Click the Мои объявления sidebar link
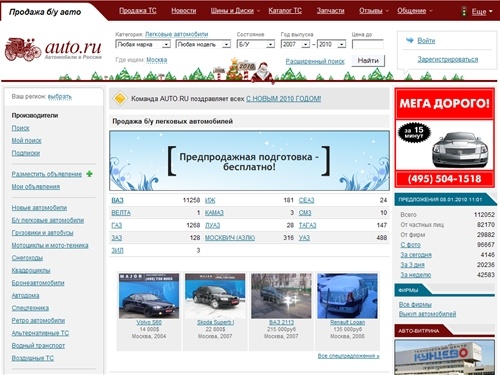500x375 pixels. pos(36,187)
